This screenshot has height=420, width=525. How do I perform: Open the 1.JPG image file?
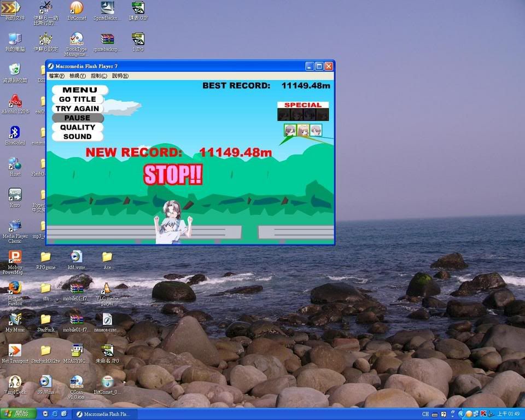[138, 43]
